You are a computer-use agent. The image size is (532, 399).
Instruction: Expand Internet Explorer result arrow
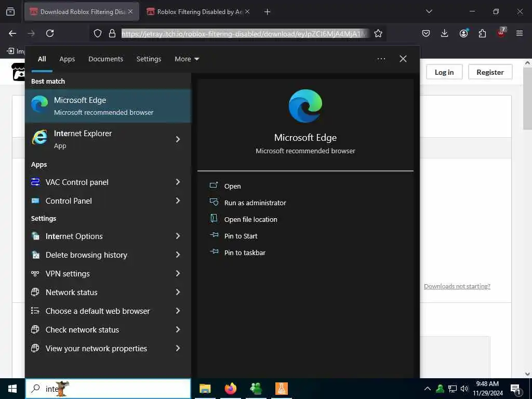coord(178,139)
